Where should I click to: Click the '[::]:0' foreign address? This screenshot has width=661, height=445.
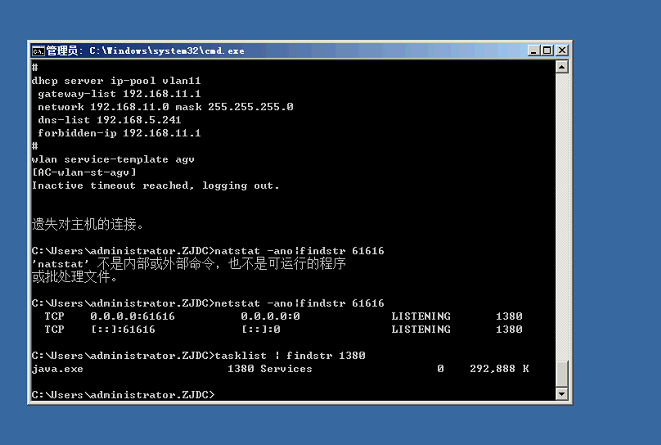[x=261, y=329]
